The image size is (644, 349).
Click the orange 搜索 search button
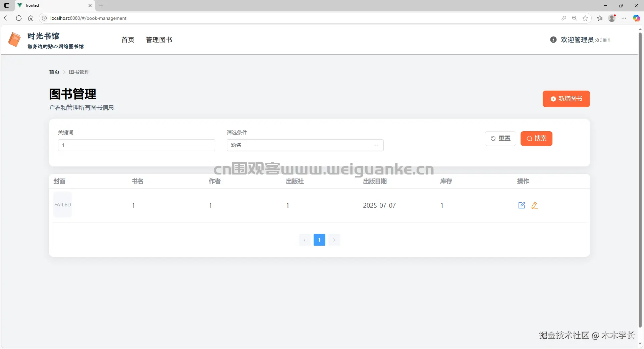pos(536,138)
